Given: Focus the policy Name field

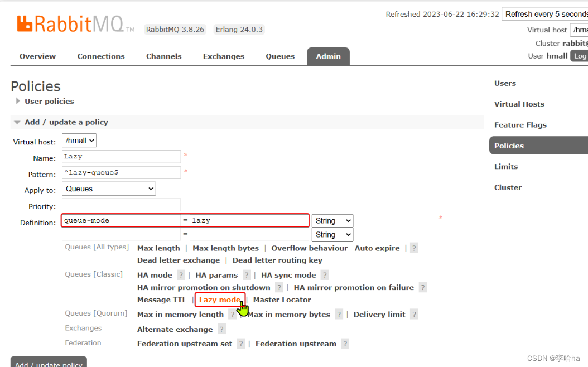Looking at the screenshot, I should (x=121, y=157).
